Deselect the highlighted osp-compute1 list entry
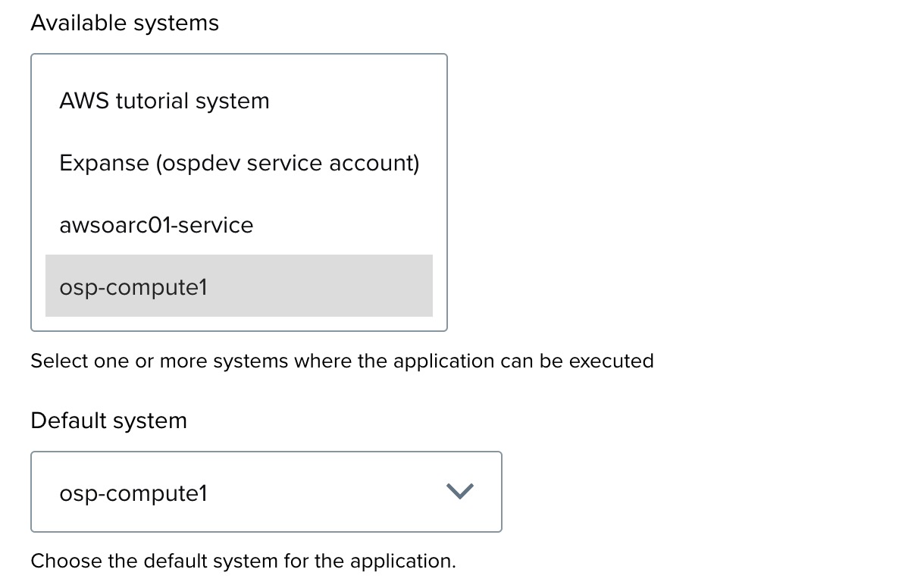The height and width of the screenshot is (588, 905). coord(133,287)
